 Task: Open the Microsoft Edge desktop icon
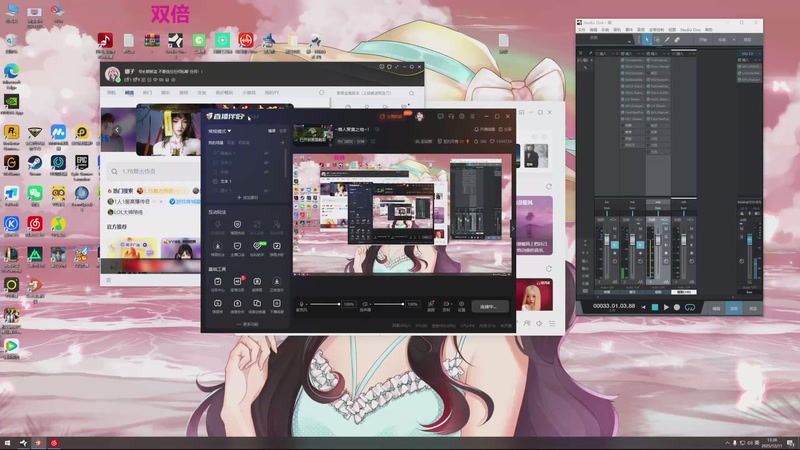tap(11, 76)
